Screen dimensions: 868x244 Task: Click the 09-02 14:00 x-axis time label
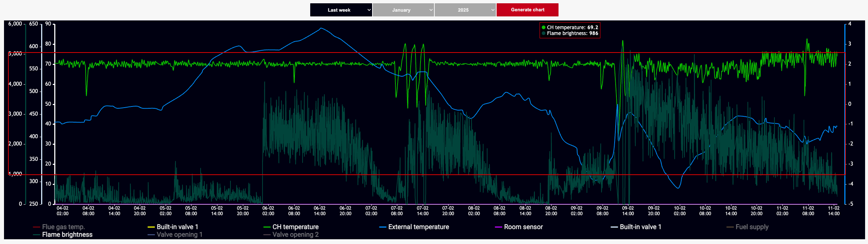pyautogui.click(x=628, y=211)
